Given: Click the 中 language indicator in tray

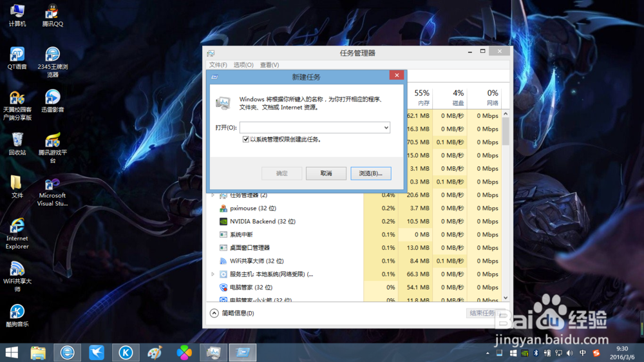Looking at the screenshot, I should click(x=583, y=353).
